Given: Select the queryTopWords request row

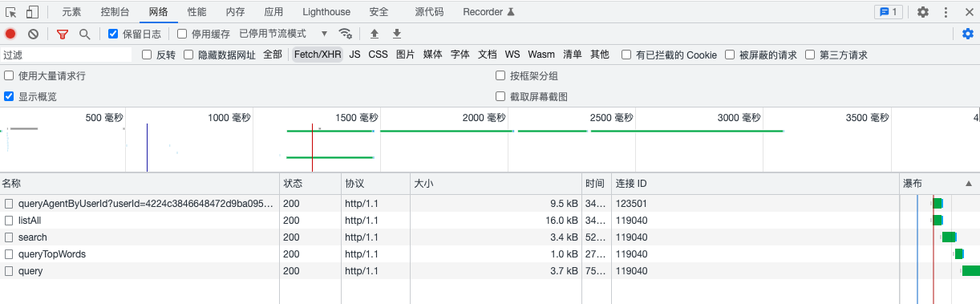Looking at the screenshot, I should click(490, 253).
